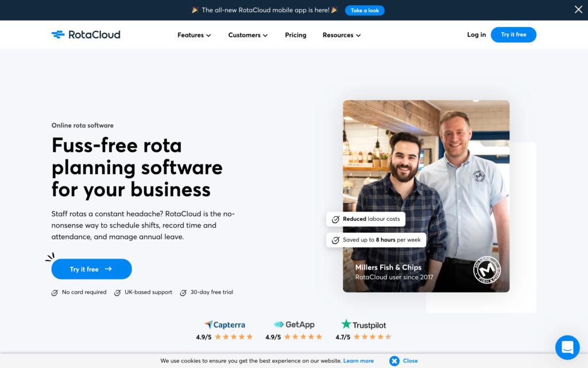Click the checkmark icon beside 30-day free trial

point(183,293)
